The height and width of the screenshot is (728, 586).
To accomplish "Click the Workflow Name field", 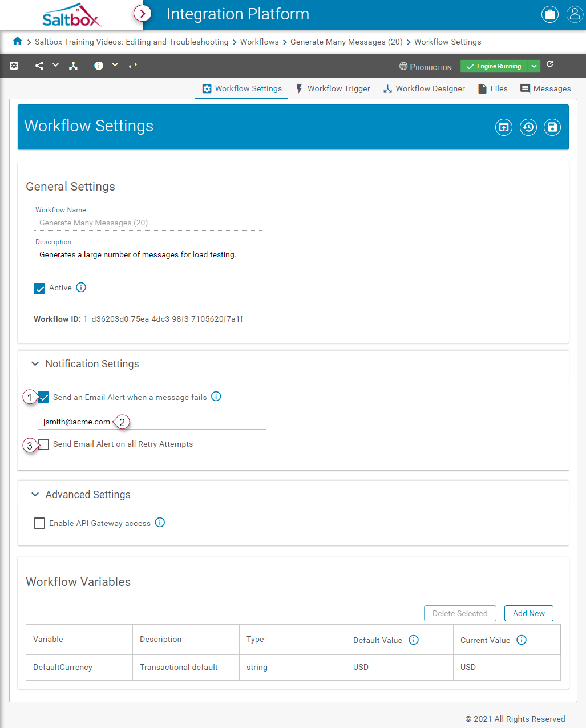I will [148, 223].
